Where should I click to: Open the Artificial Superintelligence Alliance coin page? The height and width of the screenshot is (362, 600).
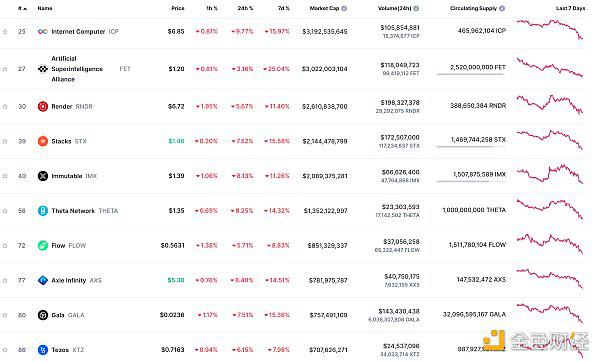tap(77, 69)
